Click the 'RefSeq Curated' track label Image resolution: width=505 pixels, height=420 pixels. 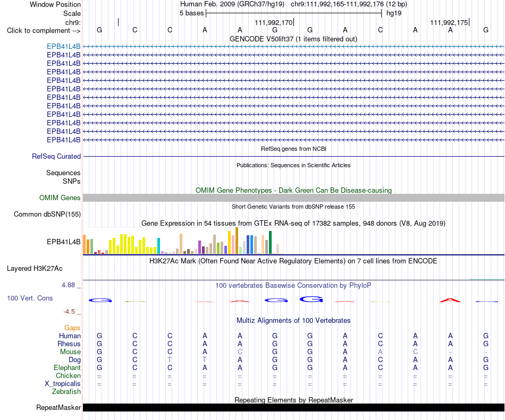(x=56, y=156)
